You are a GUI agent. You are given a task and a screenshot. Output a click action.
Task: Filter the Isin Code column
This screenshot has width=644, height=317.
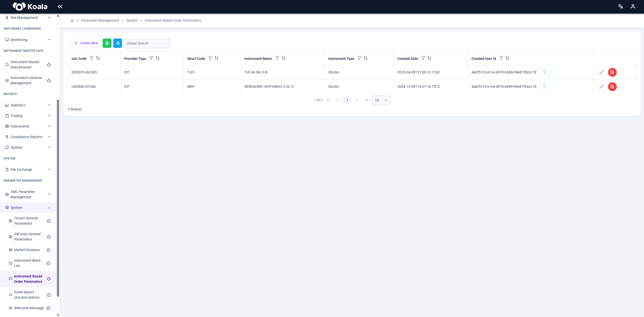click(x=92, y=58)
